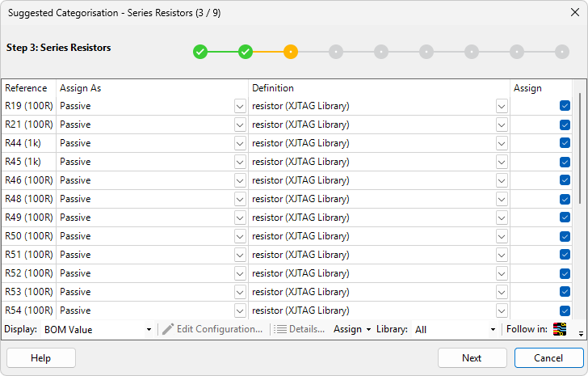Select the R21 (100R) reference cell
This screenshot has height=376, width=588.
(29, 125)
